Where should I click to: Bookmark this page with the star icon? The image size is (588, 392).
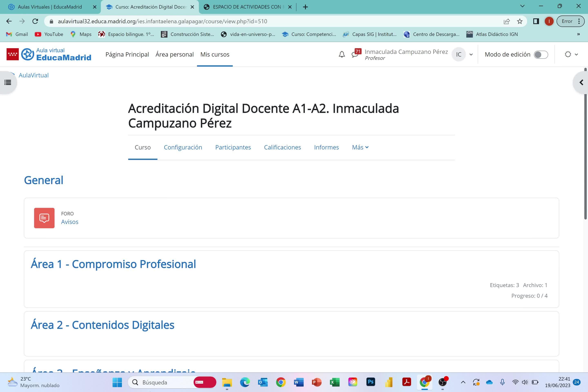pos(520,21)
